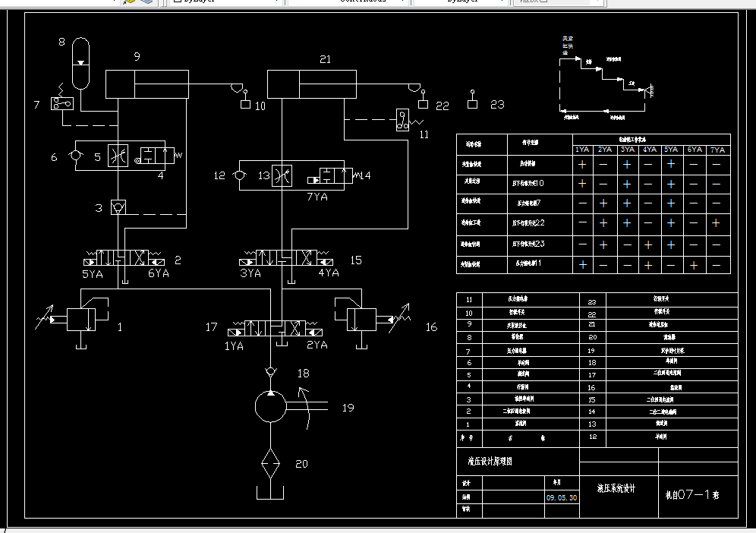756x533 pixels.
Task: Click number 11 in the parts list table
Action: pos(468,300)
